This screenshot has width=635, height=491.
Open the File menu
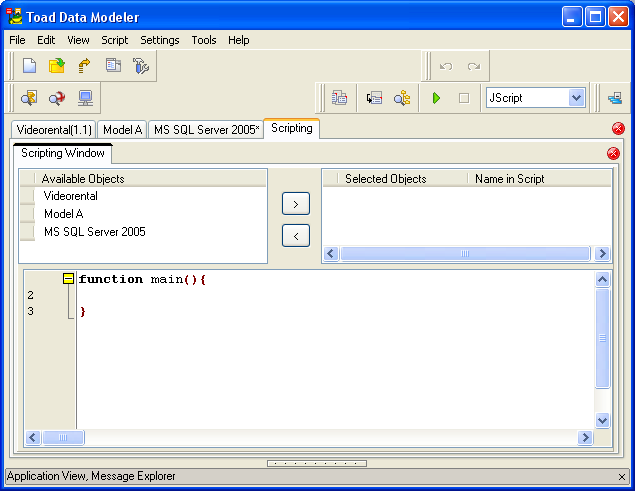click(17, 40)
